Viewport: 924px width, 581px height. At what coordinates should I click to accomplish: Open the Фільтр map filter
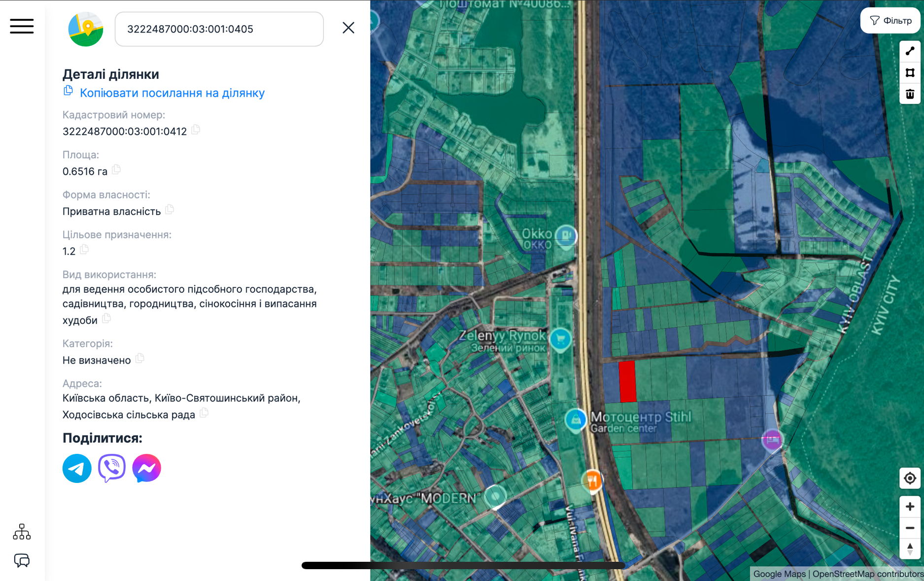coord(891,21)
